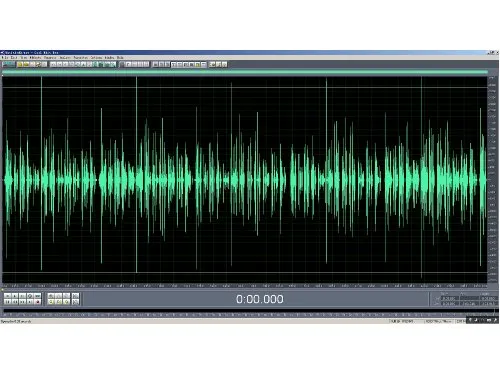Click the Stop button in transport controls
This screenshot has height=375, width=500.
(8, 296)
